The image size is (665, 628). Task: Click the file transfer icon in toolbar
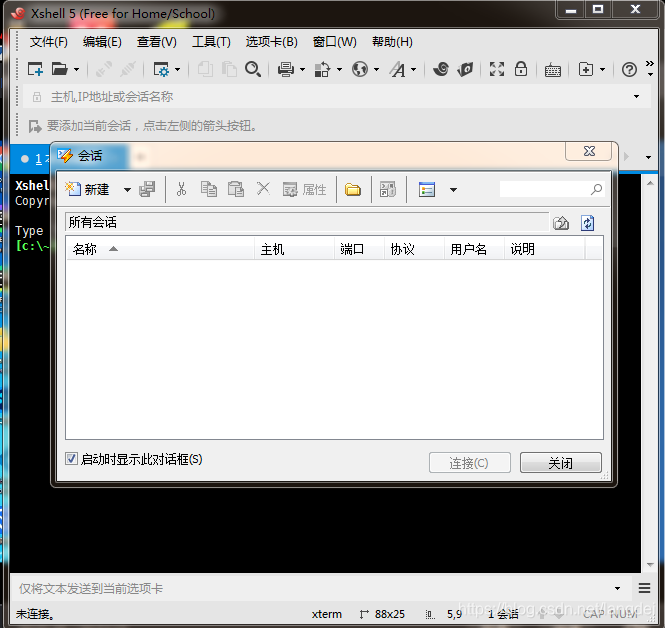(322, 69)
